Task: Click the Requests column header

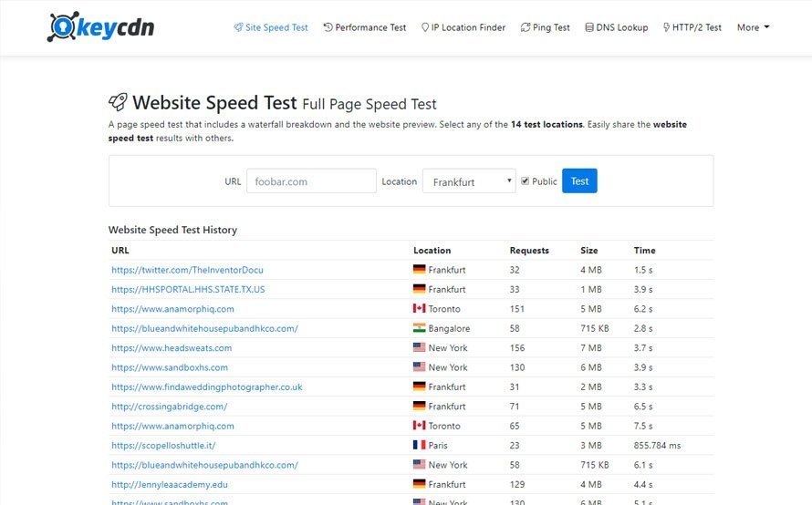Action: pyautogui.click(x=529, y=250)
